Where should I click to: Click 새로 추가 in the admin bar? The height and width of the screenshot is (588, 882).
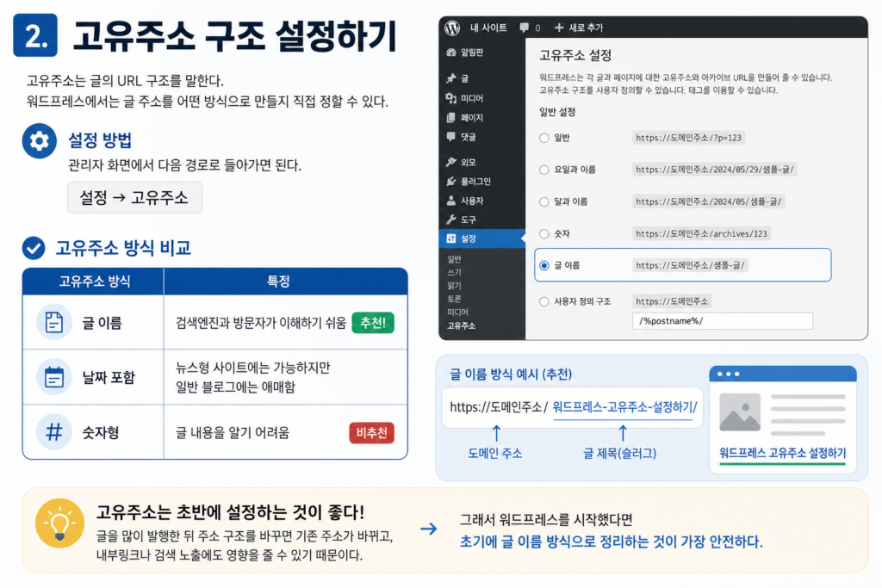pyautogui.click(x=586, y=28)
